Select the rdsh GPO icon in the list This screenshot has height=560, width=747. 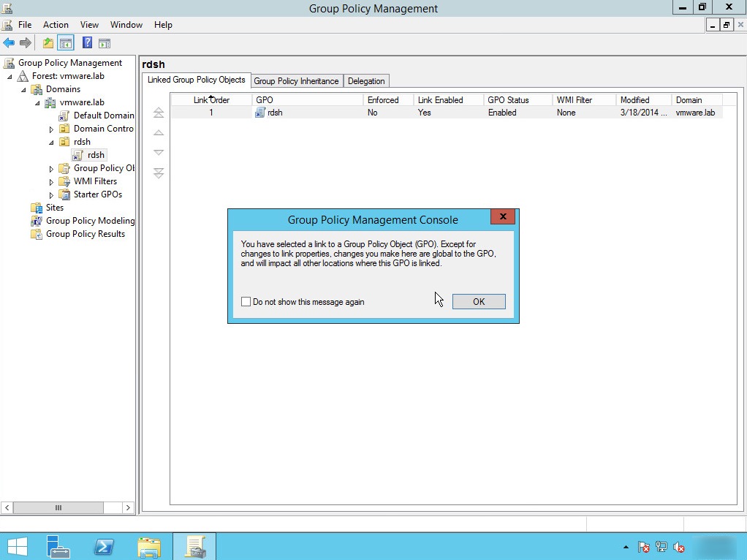[x=260, y=113]
